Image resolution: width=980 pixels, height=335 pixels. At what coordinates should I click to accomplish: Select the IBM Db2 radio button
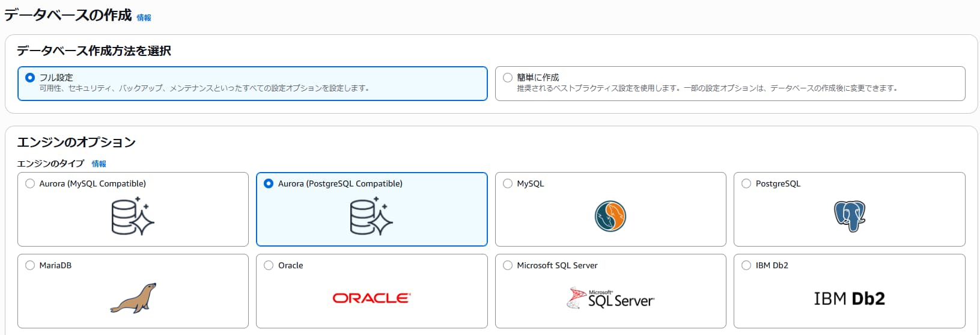coord(746,265)
